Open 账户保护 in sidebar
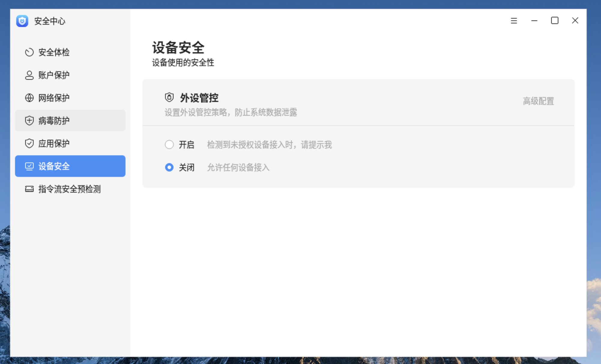This screenshot has width=601, height=364. click(x=54, y=75)
